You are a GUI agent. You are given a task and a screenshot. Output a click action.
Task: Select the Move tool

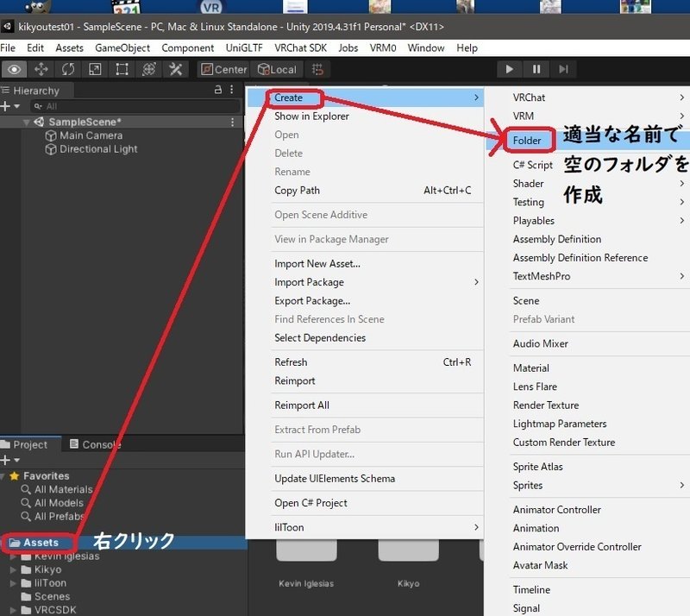(x=41, y=69)
